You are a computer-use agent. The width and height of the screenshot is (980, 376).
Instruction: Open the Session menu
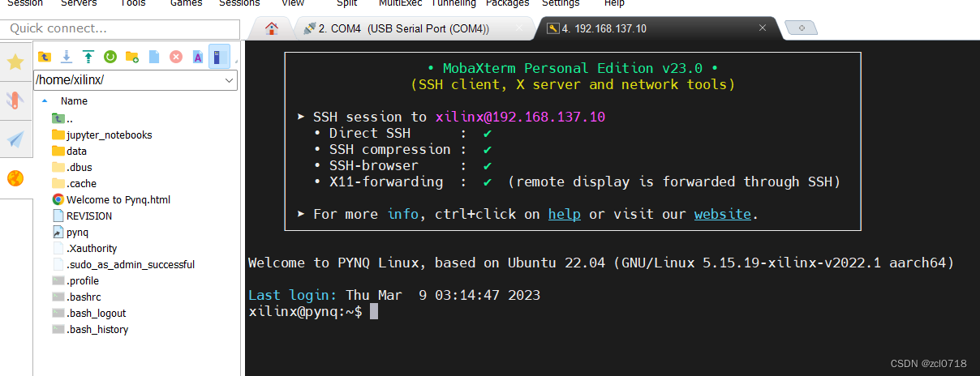click(x=24, y=3)
